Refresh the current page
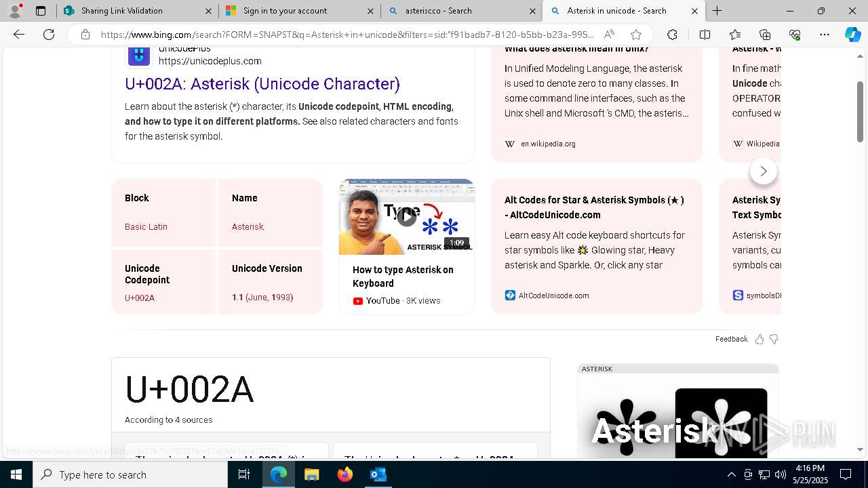Image resolution: width=868 pixels, height=488 pixels. [49, 35]
